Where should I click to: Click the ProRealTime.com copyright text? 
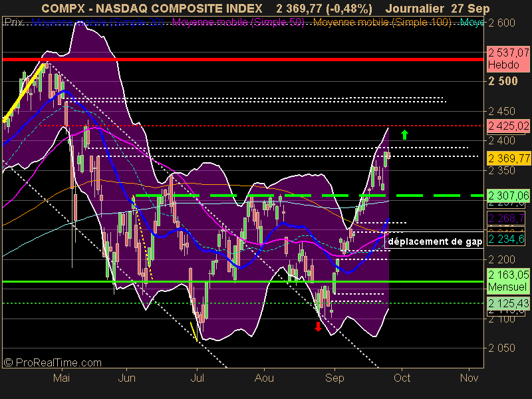[x=53, y=362]
